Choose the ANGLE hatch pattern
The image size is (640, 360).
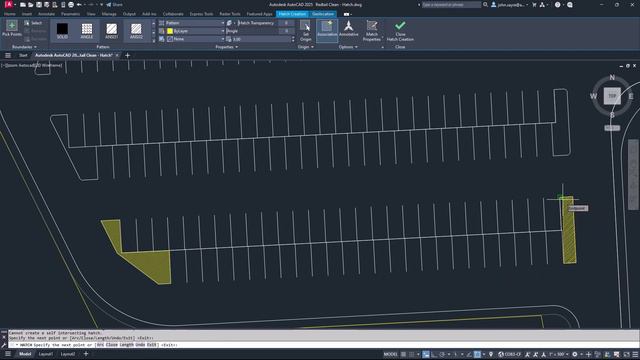(x=87, y=31)
